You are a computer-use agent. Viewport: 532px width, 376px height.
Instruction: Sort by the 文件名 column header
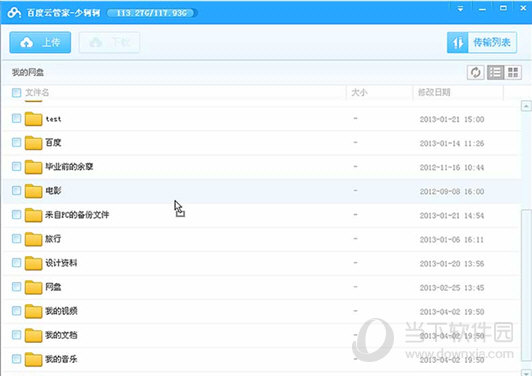pyautogui.click(x=37, y=92)
